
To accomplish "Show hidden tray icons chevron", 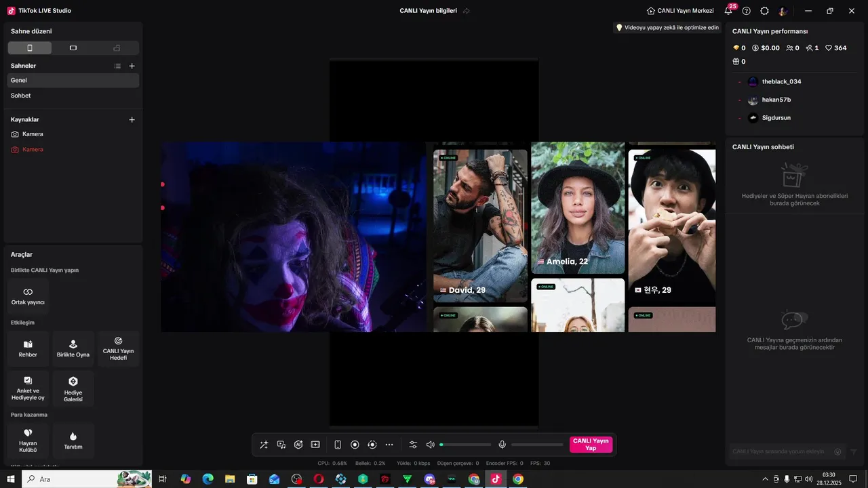I will [765, 479].
